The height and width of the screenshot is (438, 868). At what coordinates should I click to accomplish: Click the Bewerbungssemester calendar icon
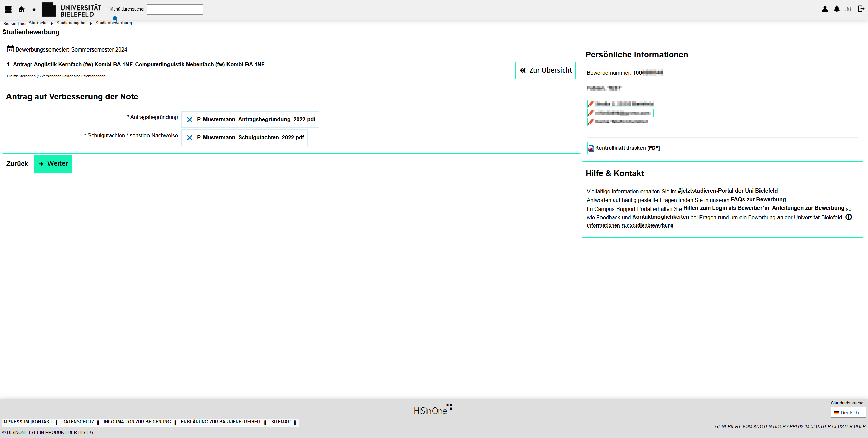pos(11,49)
